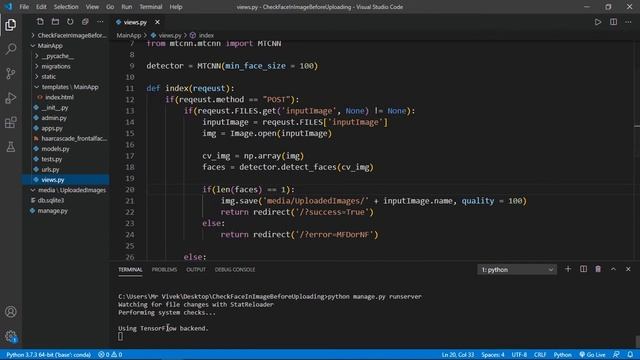Open the File menu
Viewport: 640px width, 360px height.
24,7
